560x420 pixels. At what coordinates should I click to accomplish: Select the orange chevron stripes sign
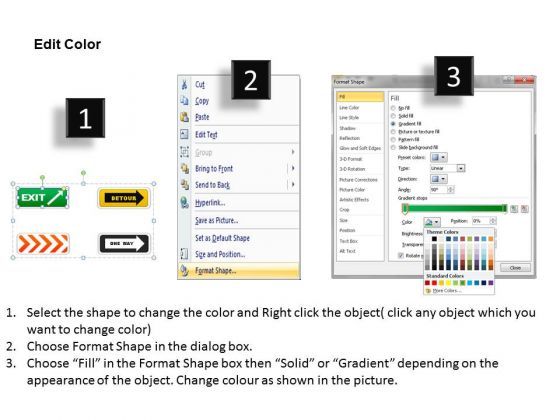tap(43, 244)
